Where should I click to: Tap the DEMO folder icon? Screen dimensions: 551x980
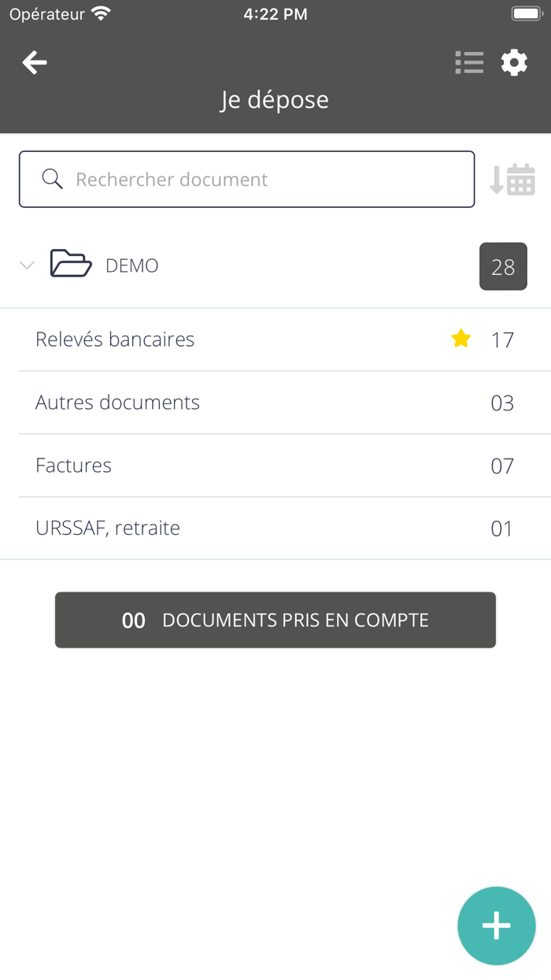point(71,265)
